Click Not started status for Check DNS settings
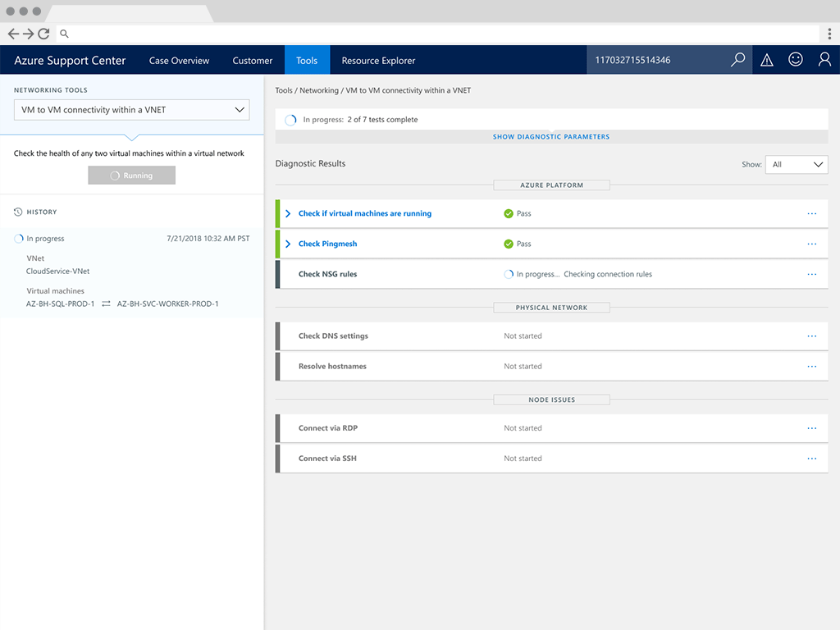This screenshot has width=840, height=630. (523, 336)
